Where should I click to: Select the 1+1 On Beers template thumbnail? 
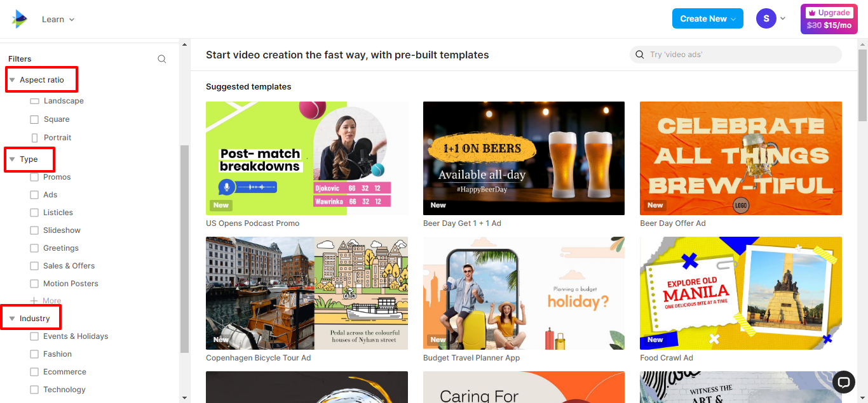[524, 158]
